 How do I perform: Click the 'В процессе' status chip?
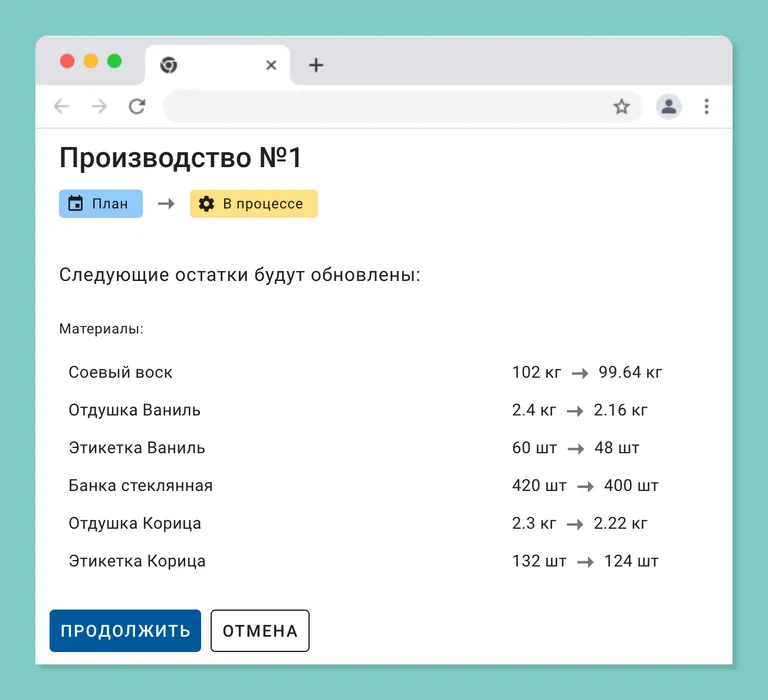(254, 204)
